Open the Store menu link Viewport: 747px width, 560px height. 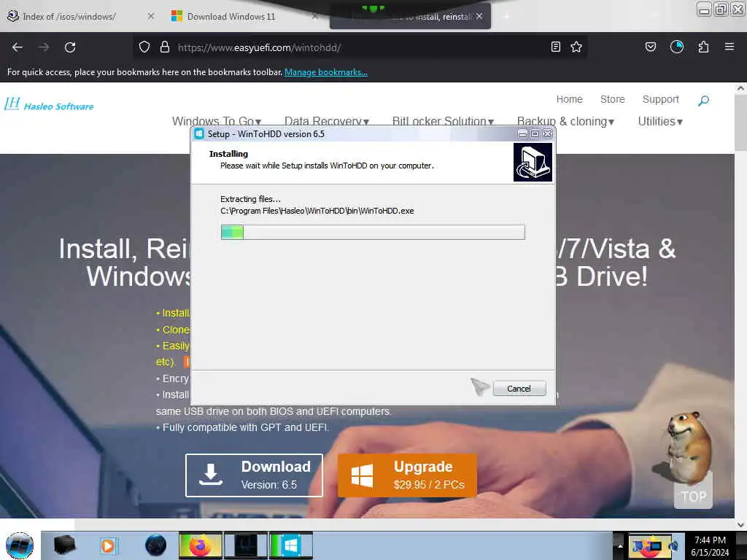612,99
